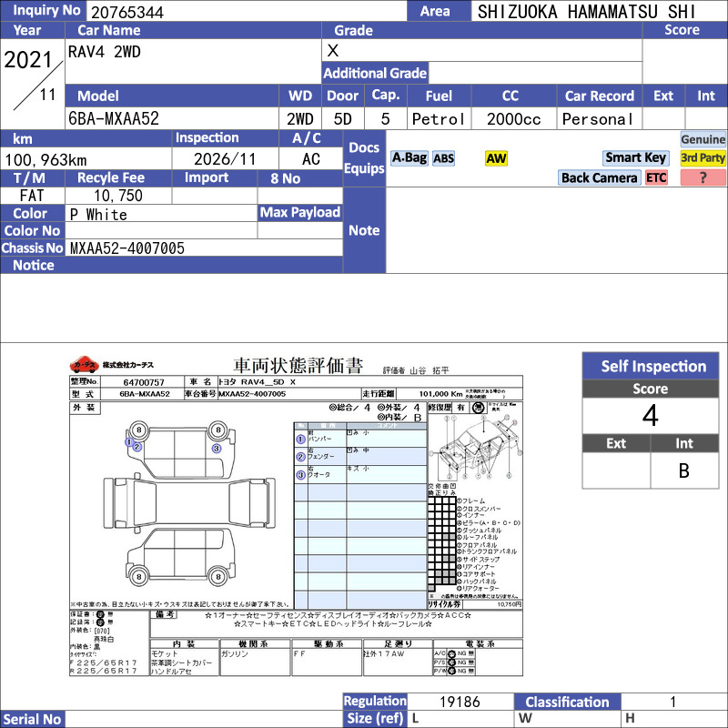Screen dimensions: 728x728
Task: Click the red question mark badge
Action: point(703,177)
